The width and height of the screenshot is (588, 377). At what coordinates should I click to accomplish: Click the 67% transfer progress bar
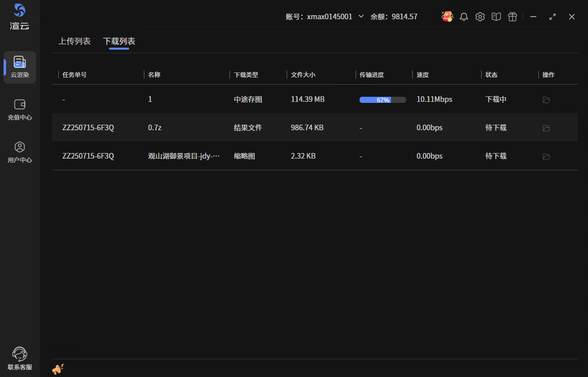pyautogui.click(x=382, y=100)
